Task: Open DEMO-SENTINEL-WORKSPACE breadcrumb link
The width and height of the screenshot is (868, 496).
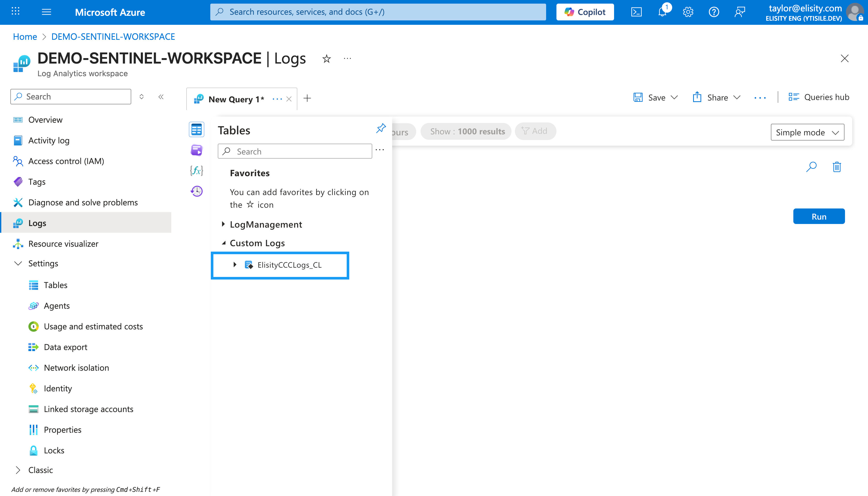Action: pyautogui.click(x=113, y=36)
